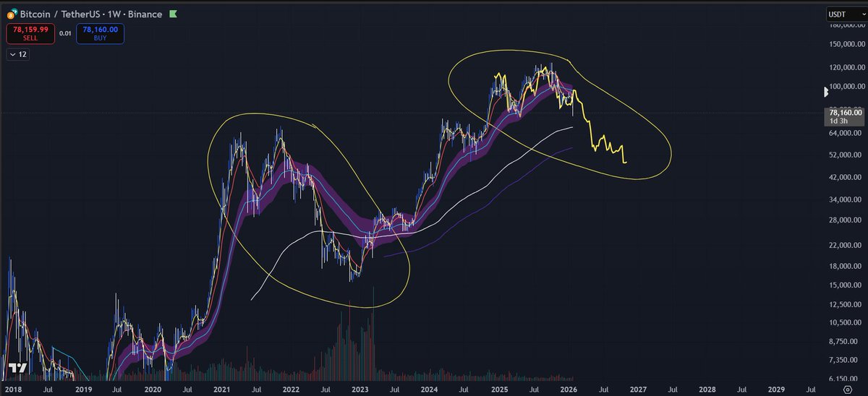Image resolution: width=868 pixels, height=396 pixels.
Task: Click the 2020 label on time axis
Action: (x=152, y=389)
